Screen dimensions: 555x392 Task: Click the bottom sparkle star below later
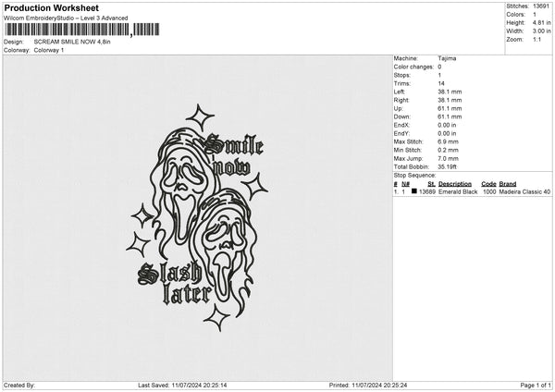217,317
